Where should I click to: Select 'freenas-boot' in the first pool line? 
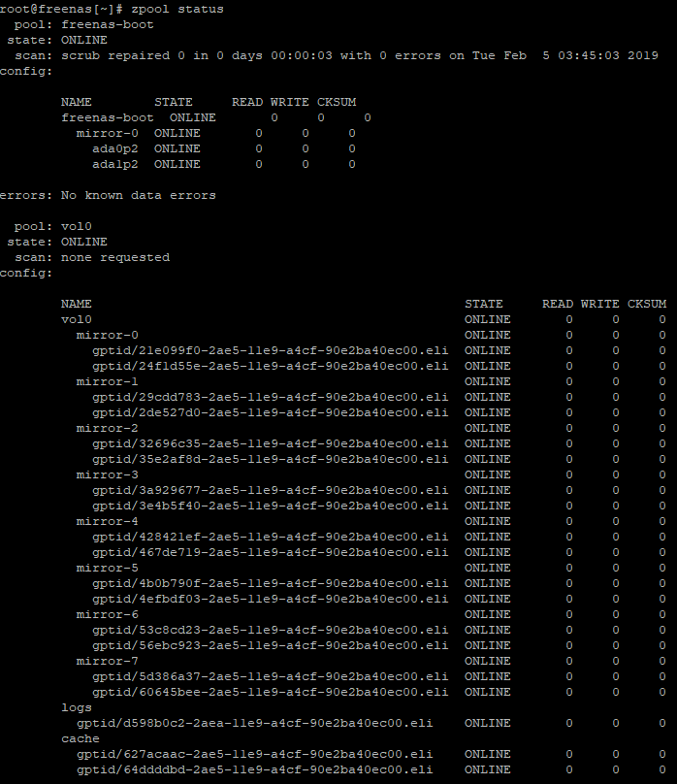click(x=108, y=25)
